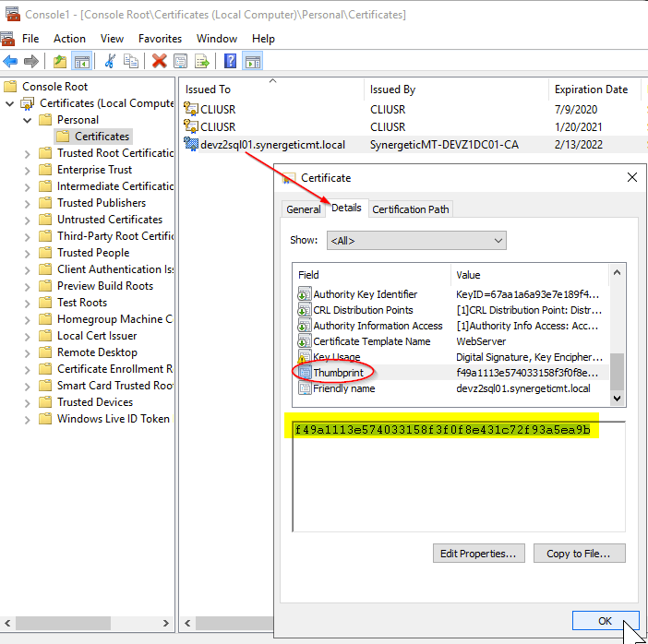648x644 pixels.
Task: Click the devz2sql01 certificate icon
Action: [191, 144]
